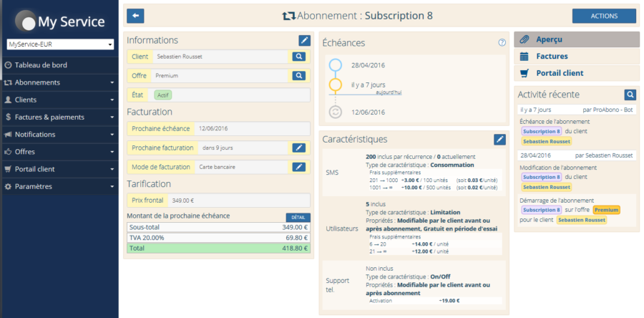Open help icon next to Échéances
Viewport: 644px width, 318px height.
[502, 43]
